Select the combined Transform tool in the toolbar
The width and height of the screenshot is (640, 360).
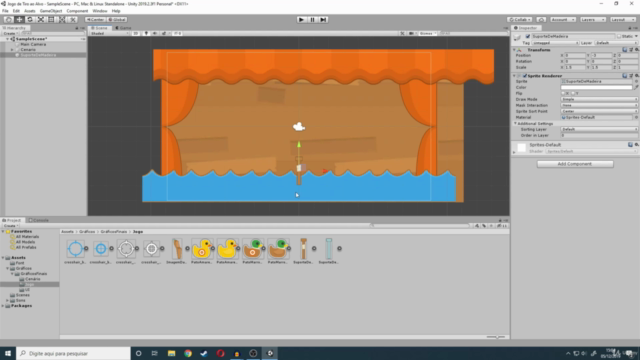pos(62,20)
